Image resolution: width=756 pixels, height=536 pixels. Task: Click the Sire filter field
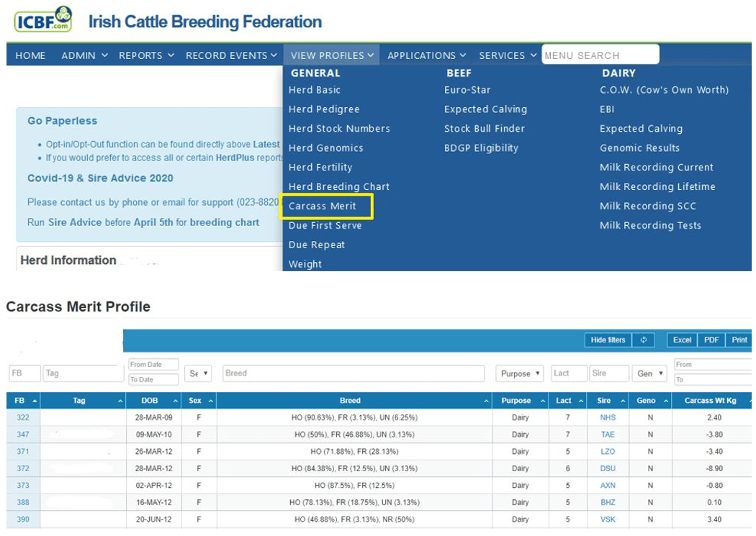(x=609, y=373)
